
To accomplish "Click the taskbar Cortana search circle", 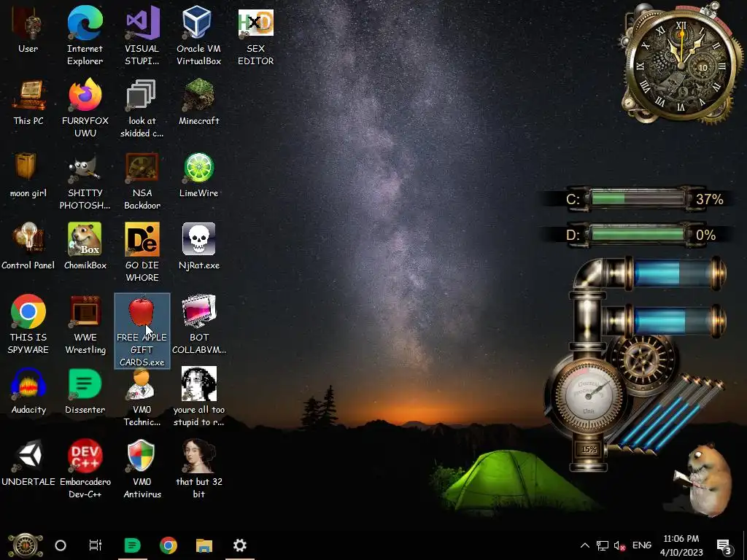I will 61,545.
